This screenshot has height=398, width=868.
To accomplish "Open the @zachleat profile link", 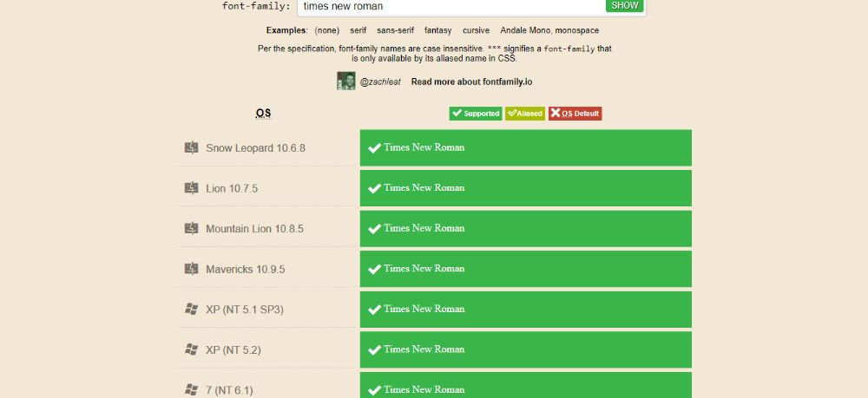I will pos(380,82).
